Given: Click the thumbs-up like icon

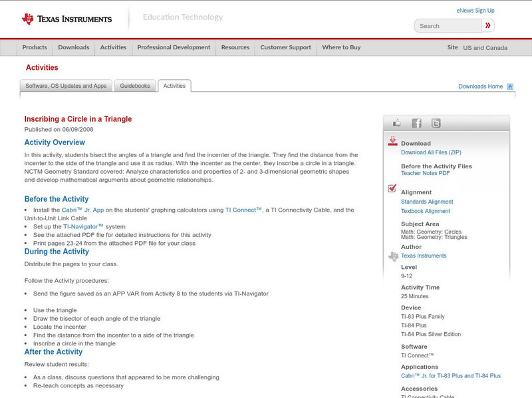Looking at the screenshot, I should 396,123.
